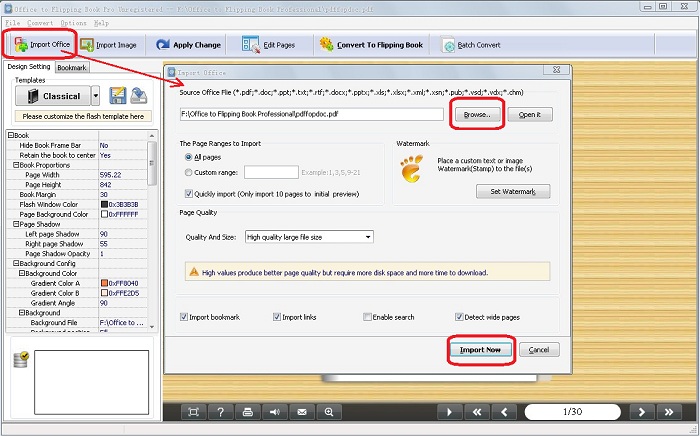Image resolution: width=700 pixels, height=436 pixels.
Task: Click the Open it button
Action: (x=530, y=115)
